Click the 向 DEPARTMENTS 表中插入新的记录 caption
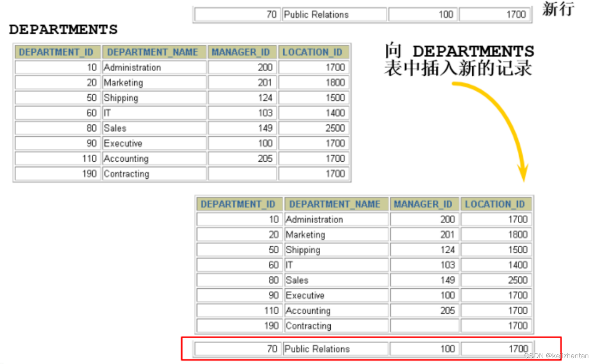 coord(459,60)
